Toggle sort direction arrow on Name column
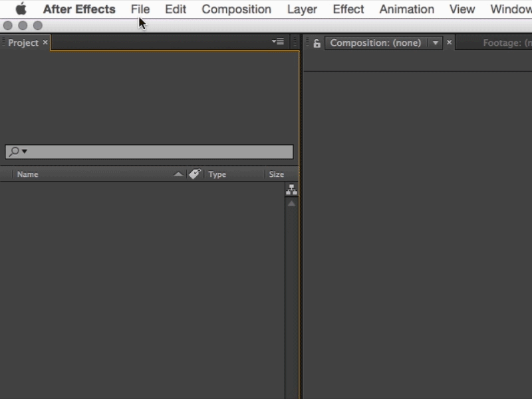Screen dimensions: 532x399 [x=178, y=174]
